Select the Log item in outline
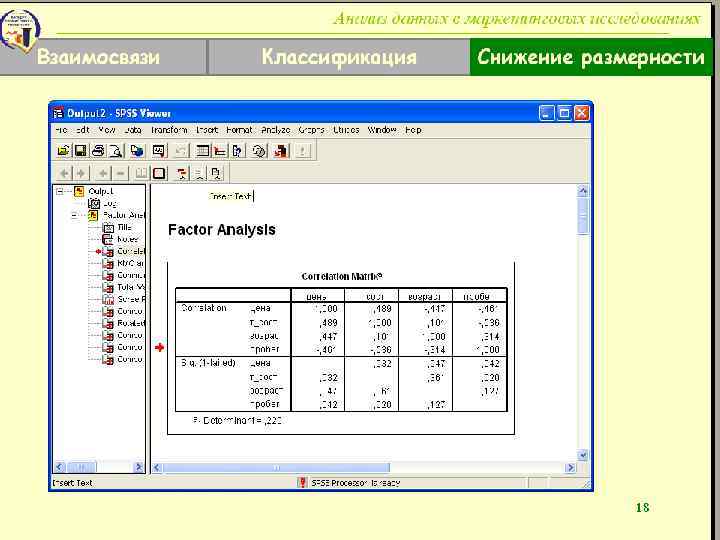Screen dimensions: 720x540 tap(110, 203)
